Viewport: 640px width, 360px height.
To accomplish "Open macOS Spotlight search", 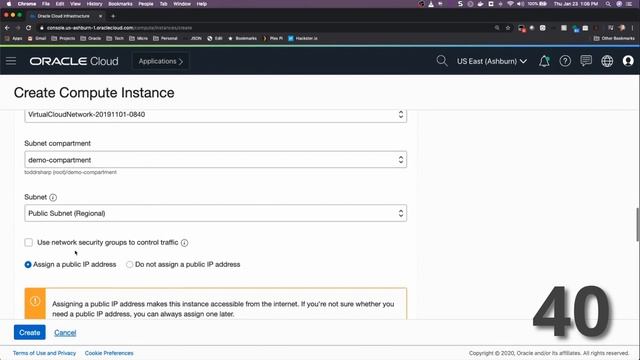I will [x=608, y=4].
